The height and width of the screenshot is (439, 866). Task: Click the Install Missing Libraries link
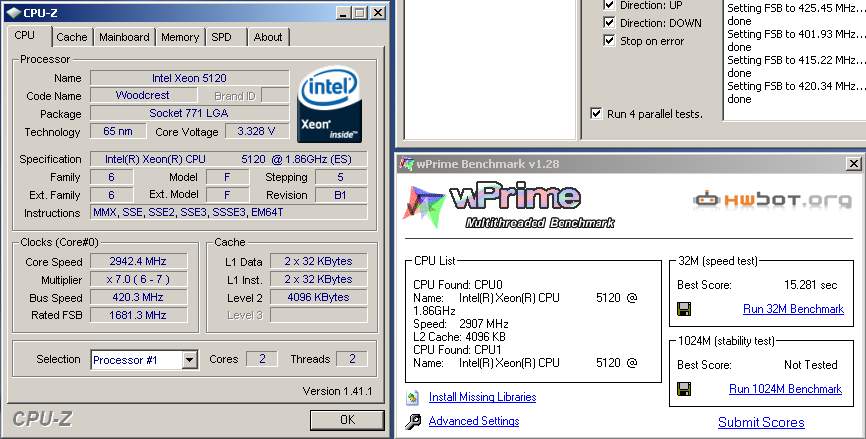pyautogui.click(x=482, y=397)
